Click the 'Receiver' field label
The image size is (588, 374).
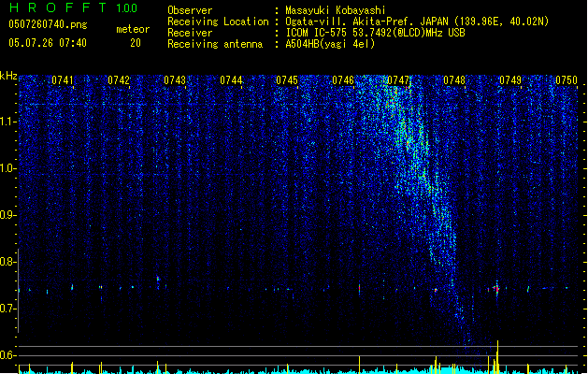(190, 33)
